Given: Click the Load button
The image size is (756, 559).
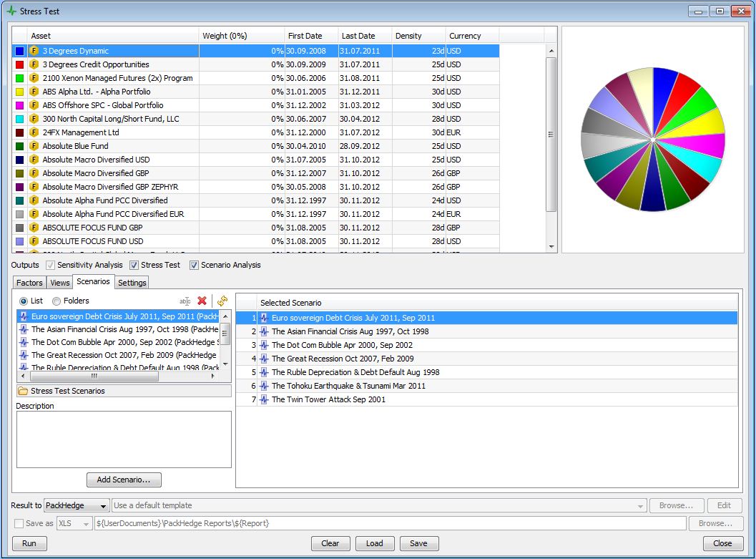Looking at the screenshot, I should point(375,543).
